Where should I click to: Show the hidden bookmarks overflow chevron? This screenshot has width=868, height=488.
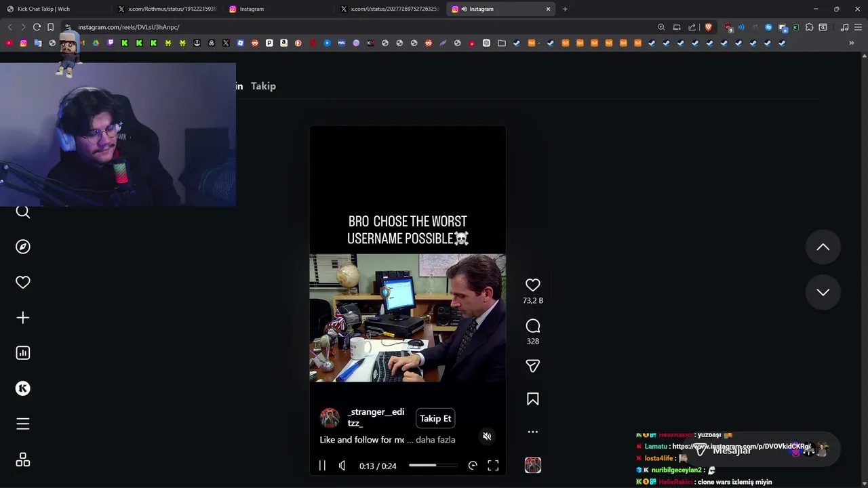point(852,43)
